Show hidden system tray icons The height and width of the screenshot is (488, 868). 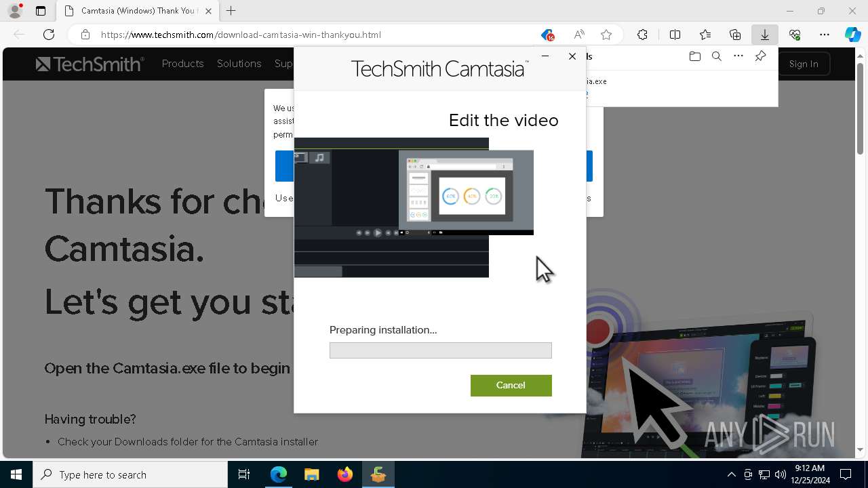click(731, 474)
